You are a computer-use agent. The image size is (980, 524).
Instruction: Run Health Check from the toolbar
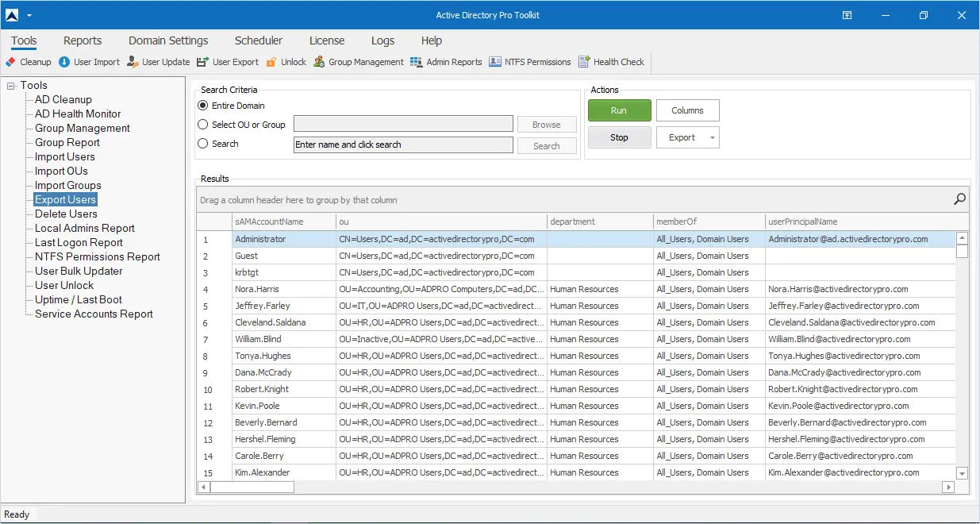click(x=611, y=62)
